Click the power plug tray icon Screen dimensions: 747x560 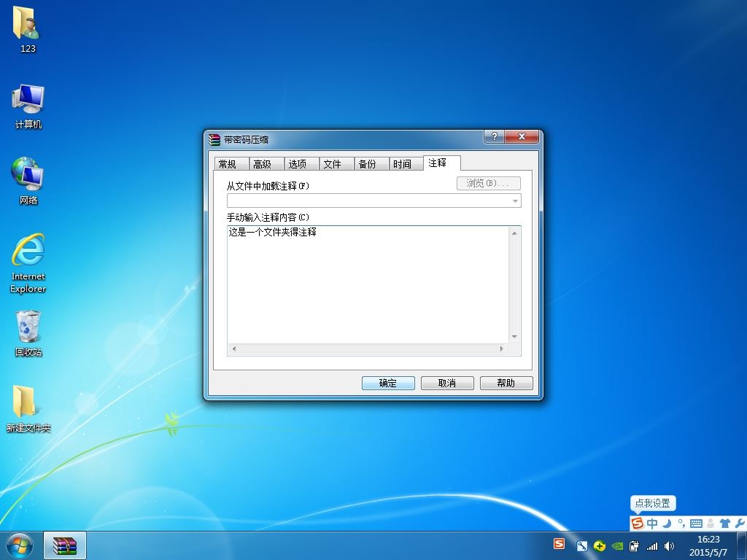[x=634, y=546]
